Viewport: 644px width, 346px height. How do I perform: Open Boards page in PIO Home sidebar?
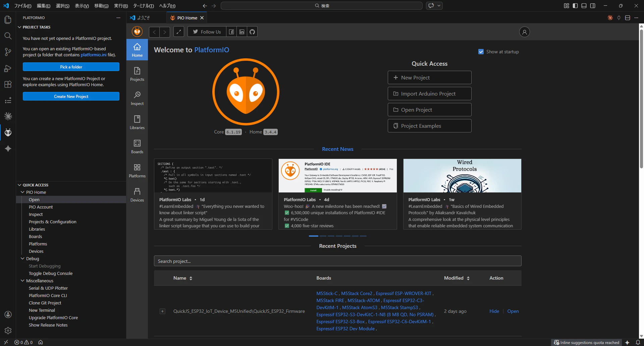[137, 147]
